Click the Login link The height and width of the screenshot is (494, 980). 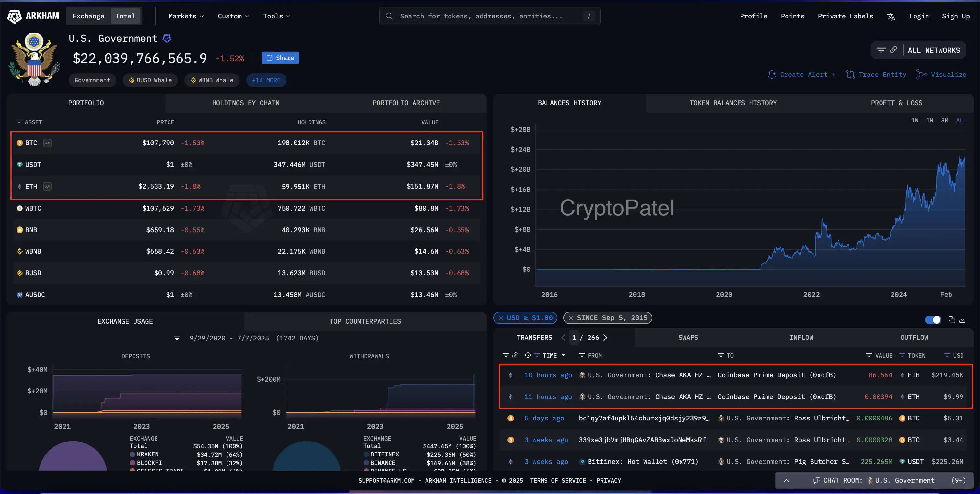(x=919, y=16)
